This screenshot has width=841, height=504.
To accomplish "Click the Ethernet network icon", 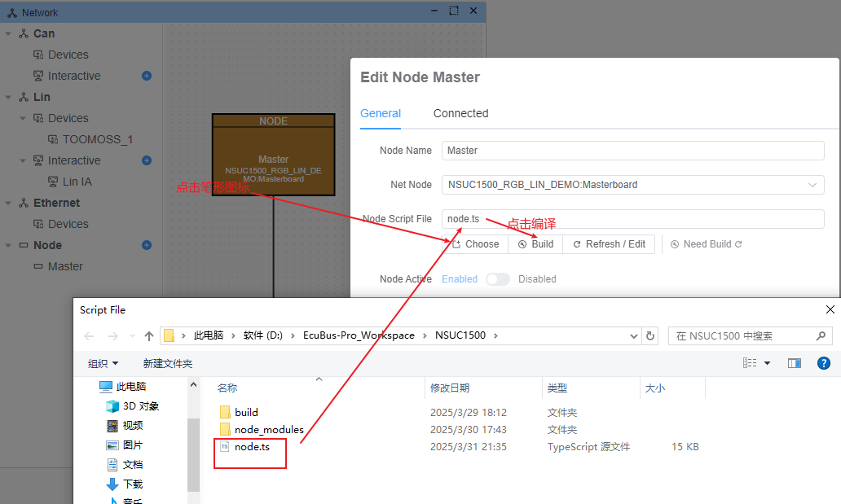I will (x=24, y=203).
